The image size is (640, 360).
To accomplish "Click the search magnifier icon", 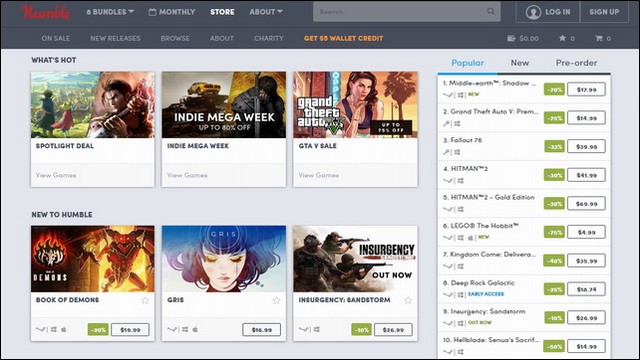I will click(491, 11).
